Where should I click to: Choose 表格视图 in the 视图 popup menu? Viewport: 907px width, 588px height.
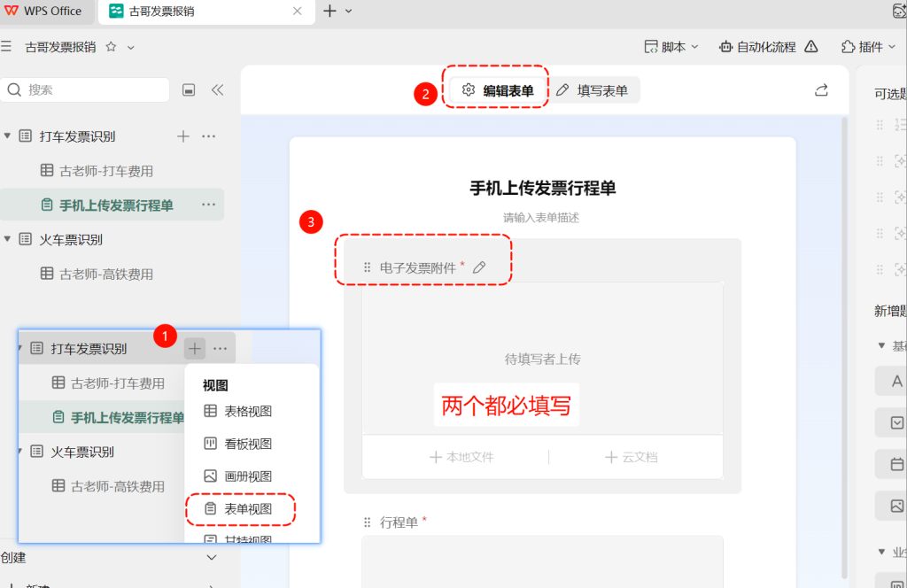click(238, 411)
